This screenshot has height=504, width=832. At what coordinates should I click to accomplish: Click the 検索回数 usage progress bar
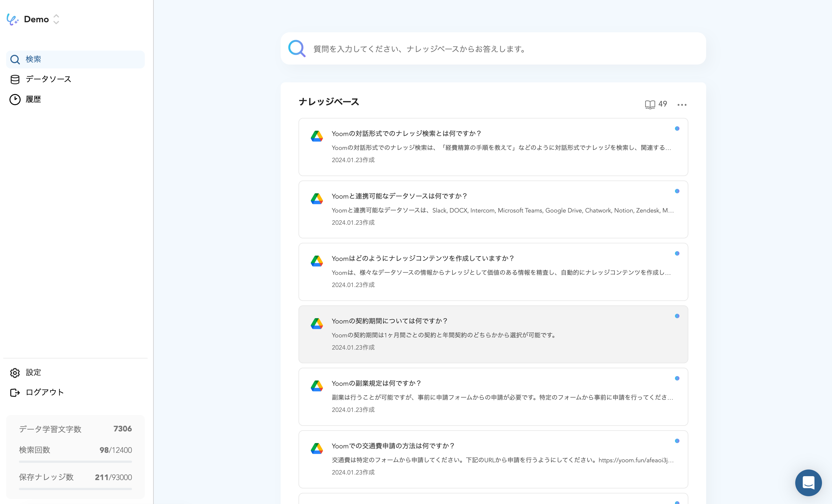75,461
